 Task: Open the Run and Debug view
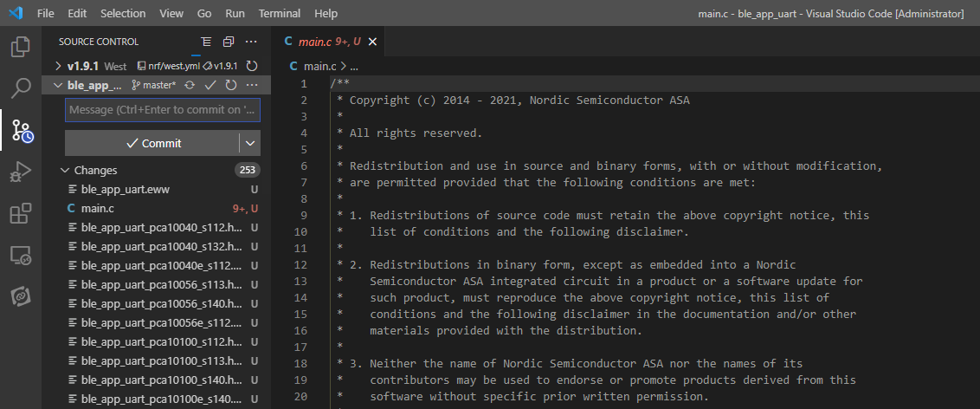coord(21,172)
